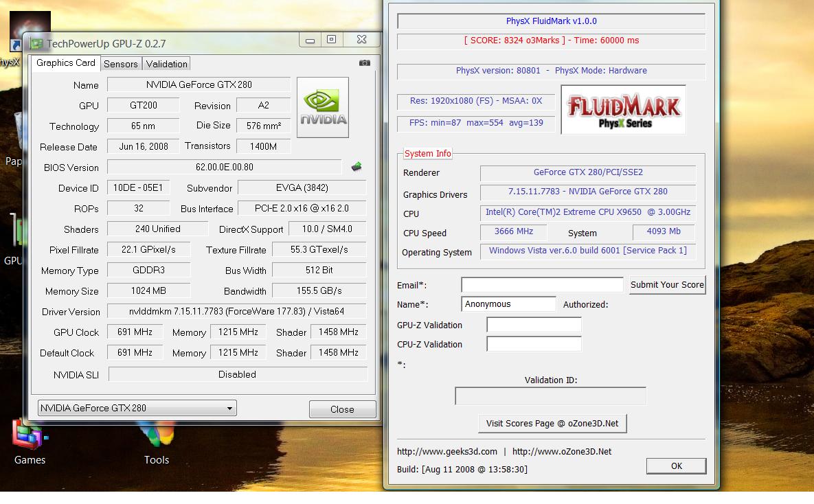Screen dimensions: 814x504
Task: Click the Operating System value Windows Vista
Action: point(588,251)
